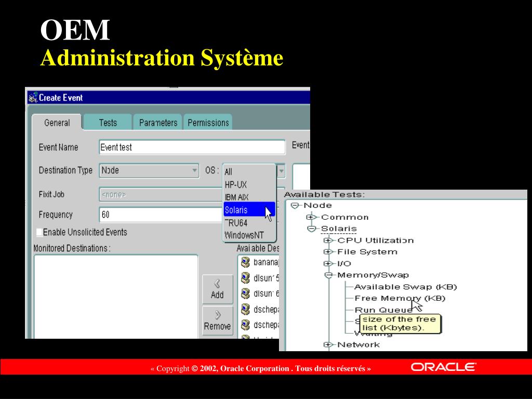This screenshot has width=532, height=399.
Task: Click the Add button
Action: [218, 289]
